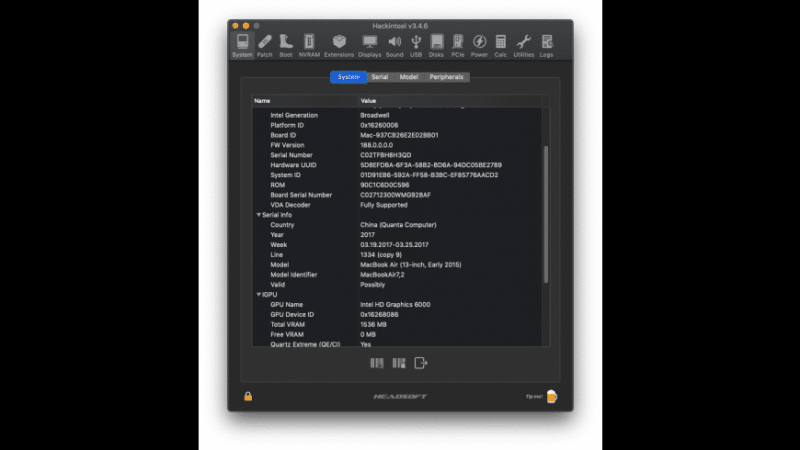Select the GPU Device ID row
The width and height of the screenshot is (800, 450).
tap(396, 314)
